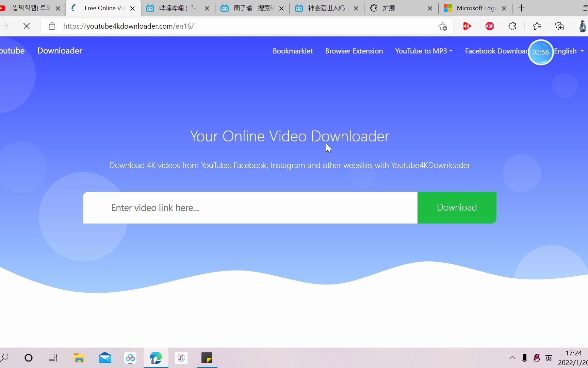Open a new tab with plus button

pos(521,8)
